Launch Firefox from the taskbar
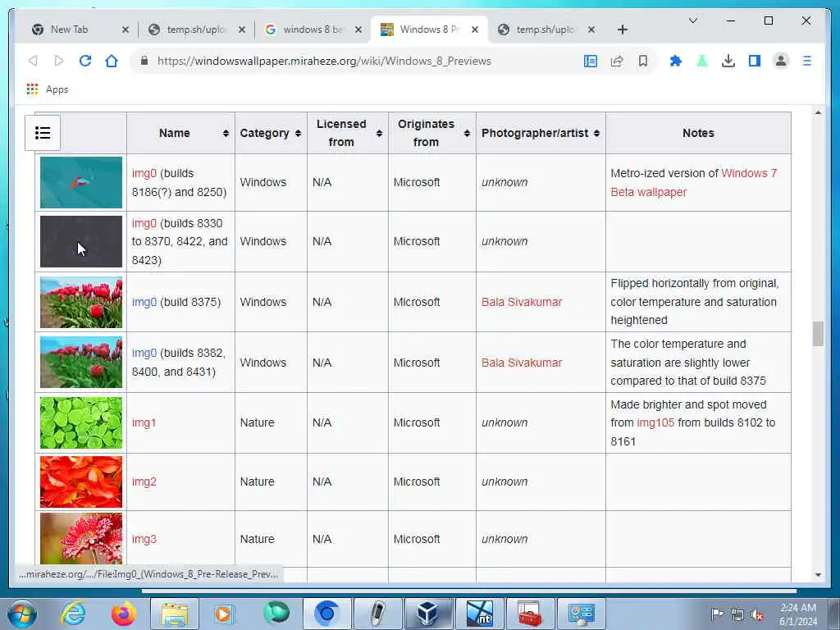 124,614
